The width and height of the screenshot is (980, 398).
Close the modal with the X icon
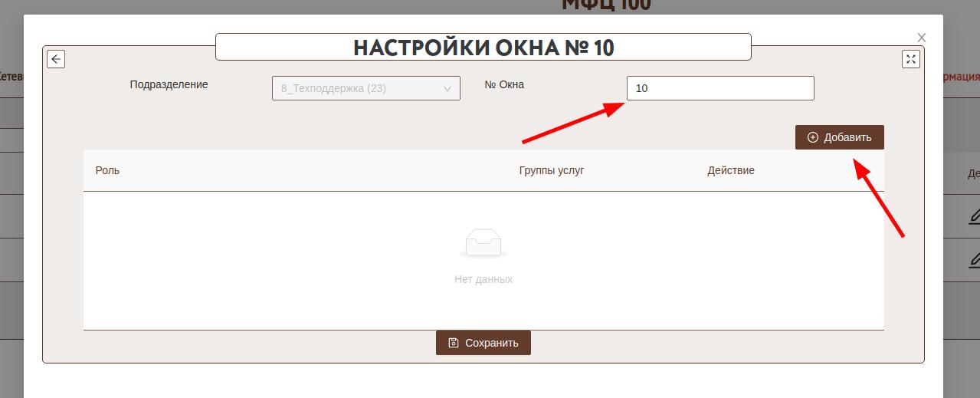[x=922, y=38]
